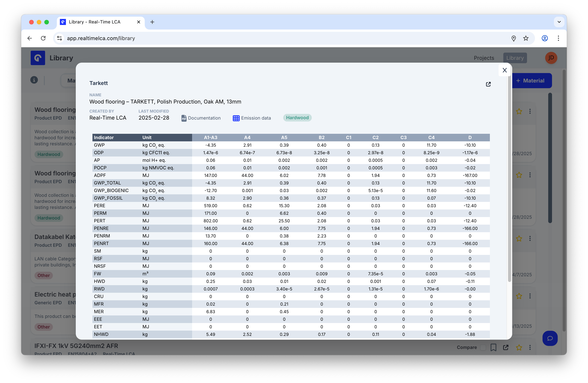Star the Electric heat pump card
Viewport: 588px width, 383px height.
[x=519, y=296]
